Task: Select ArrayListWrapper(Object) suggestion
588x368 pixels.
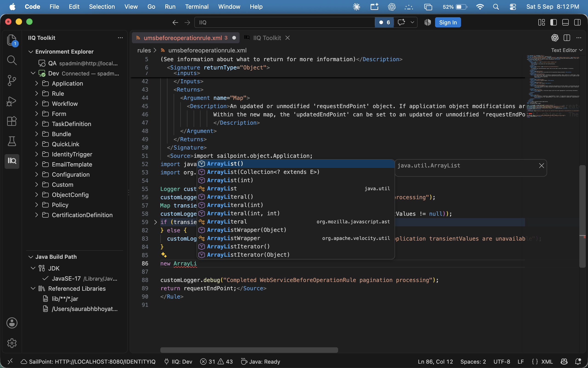Action: (x=295, y=230)
